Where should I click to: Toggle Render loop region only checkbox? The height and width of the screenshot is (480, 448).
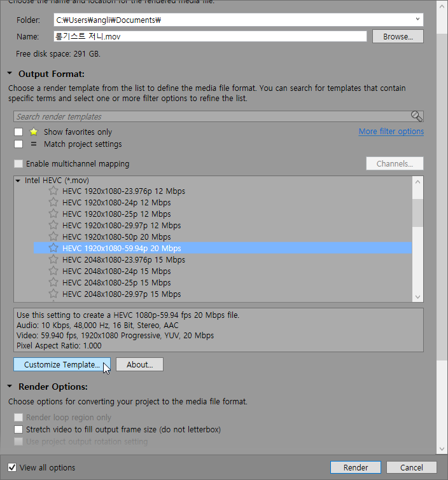click(x=18, y=417)
